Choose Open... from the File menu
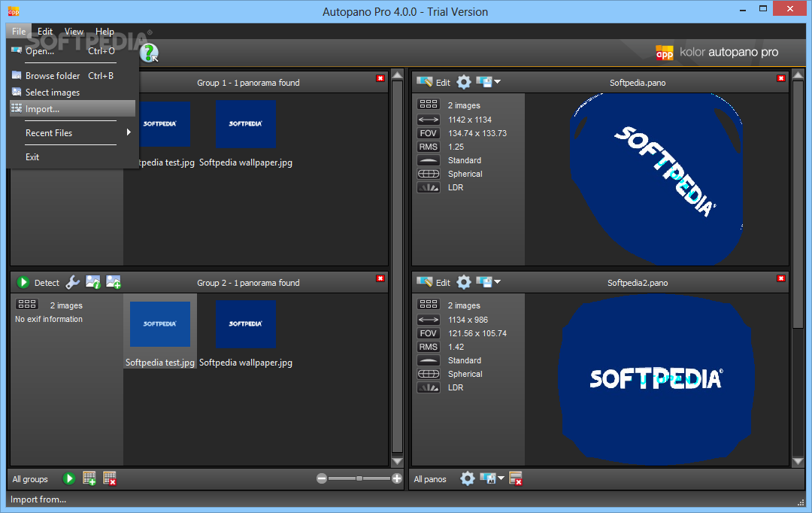This screenshot has height=513, width=812. pos(72,51)
